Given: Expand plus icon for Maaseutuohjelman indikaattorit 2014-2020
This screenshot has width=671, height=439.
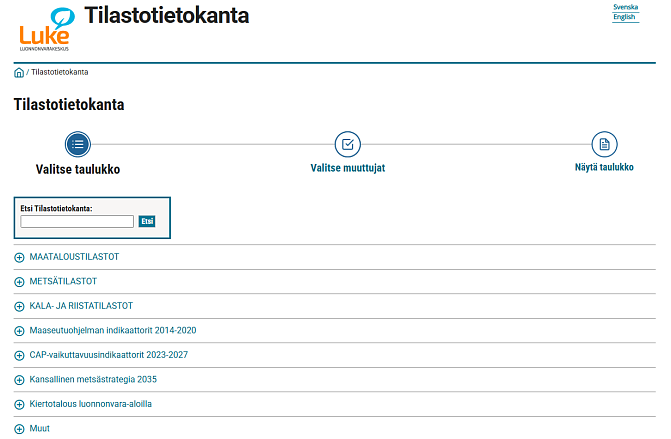Looking at the screenshot, I should point(19,331).
